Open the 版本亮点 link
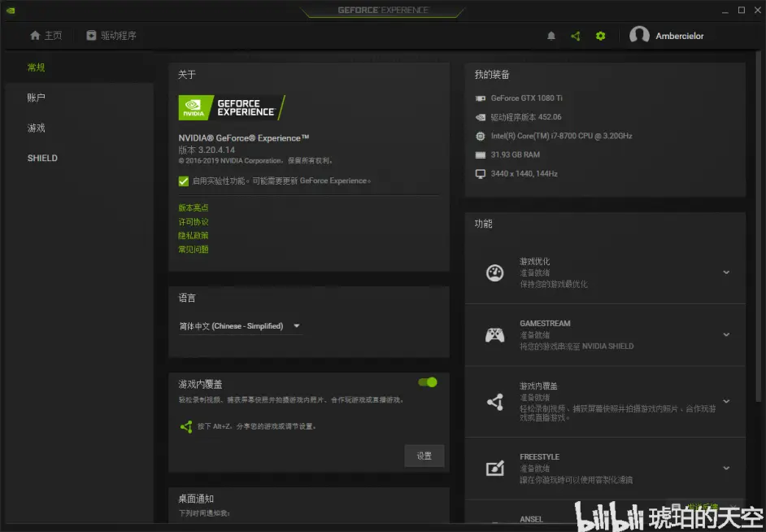This screenshot has height=532, width=766. [x=194, y=207]
